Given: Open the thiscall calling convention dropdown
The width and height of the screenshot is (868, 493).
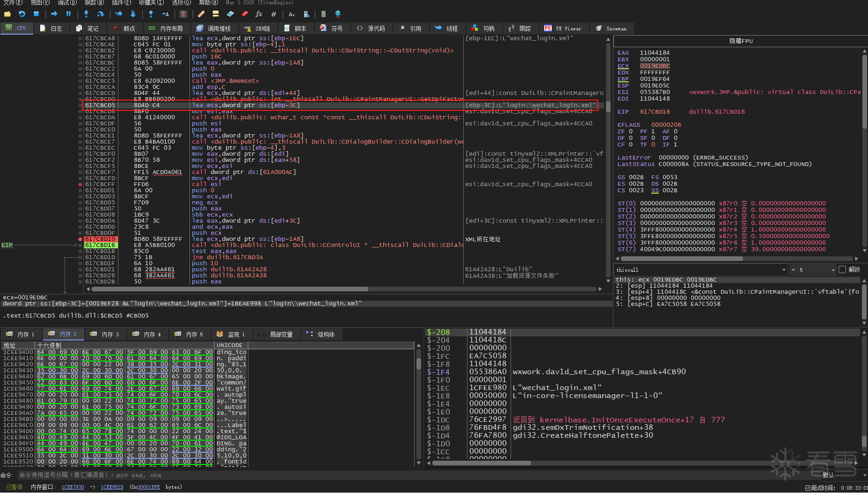Looking at the screenshot, I should pyautogui.click(x=784, y=270).
